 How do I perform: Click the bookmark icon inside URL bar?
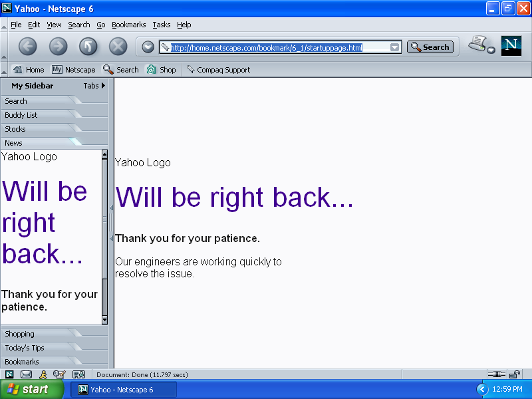[165, 47]
